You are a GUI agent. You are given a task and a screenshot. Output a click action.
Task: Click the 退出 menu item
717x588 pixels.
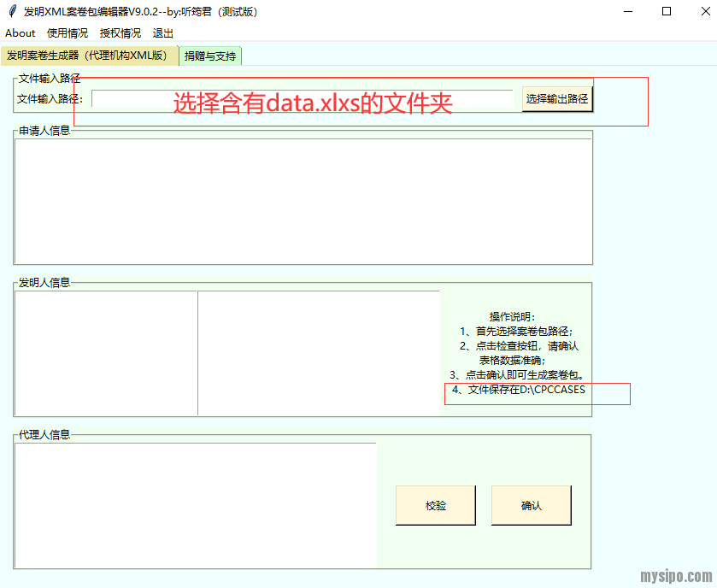point(163,33)
